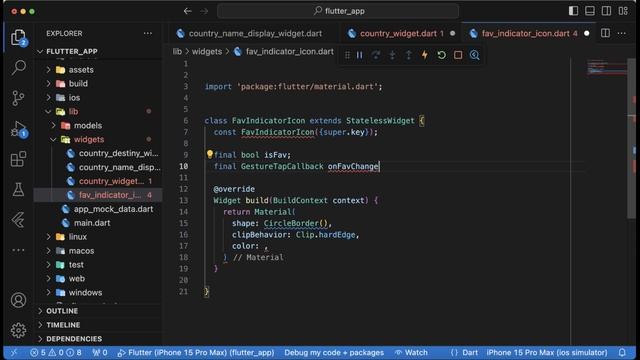Open the Accounts icon
The image size is (640, 360).
click(18, 300)
